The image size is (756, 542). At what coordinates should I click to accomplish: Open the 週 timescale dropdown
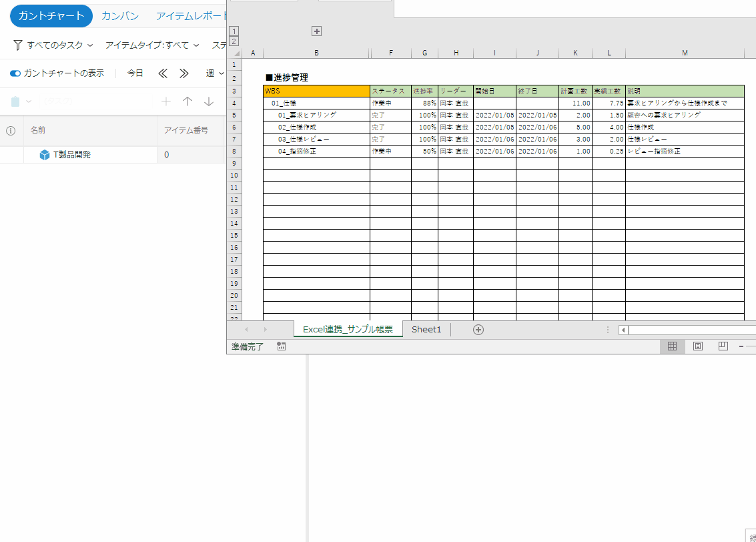tap(214, 73)
